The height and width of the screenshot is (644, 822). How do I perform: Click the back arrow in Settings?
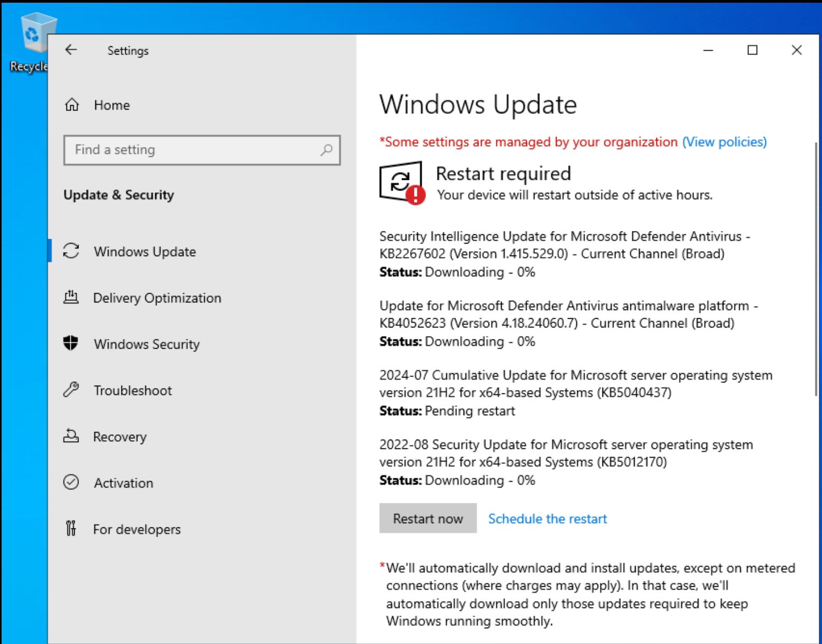point(71,50)
